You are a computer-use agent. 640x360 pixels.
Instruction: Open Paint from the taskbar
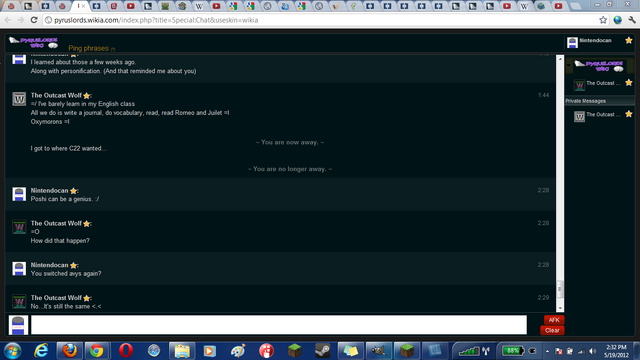click(238, 351)
